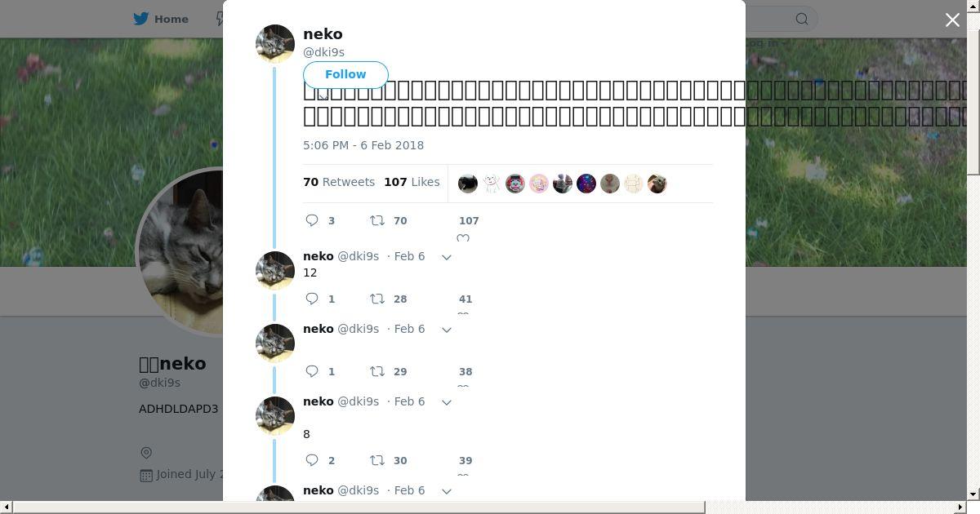Open the 70 Retweets list
Screen dimensions: 980x514
[x=339, y=182]
